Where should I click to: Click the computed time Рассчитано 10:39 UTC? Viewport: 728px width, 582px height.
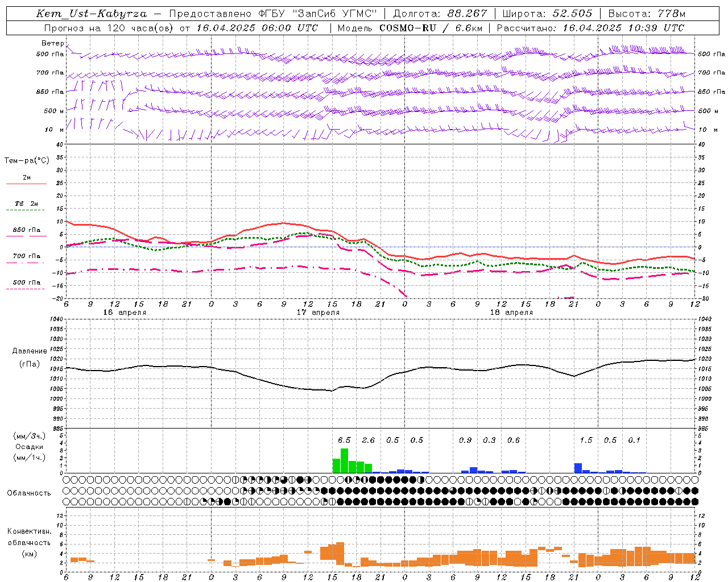(590, 28)
